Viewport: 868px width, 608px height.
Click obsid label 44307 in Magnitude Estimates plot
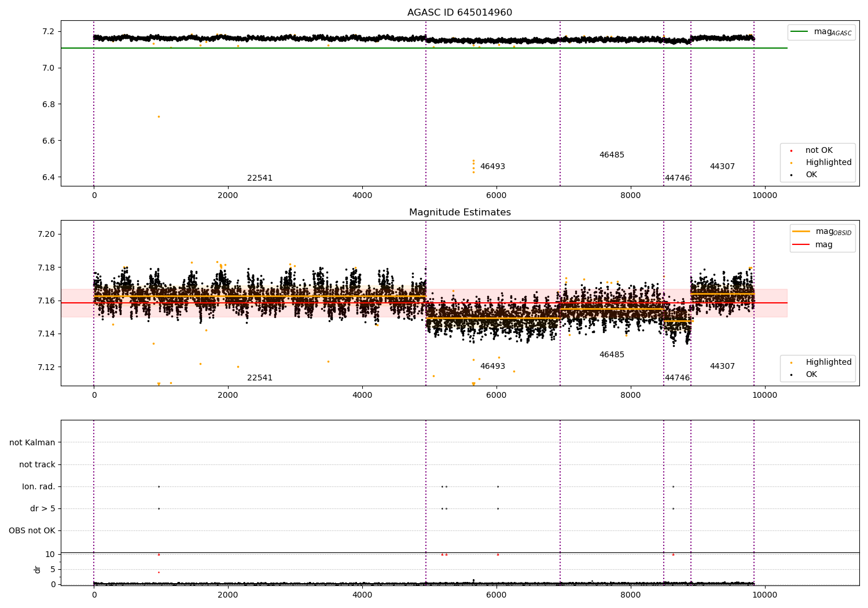(x=722, y=367)
